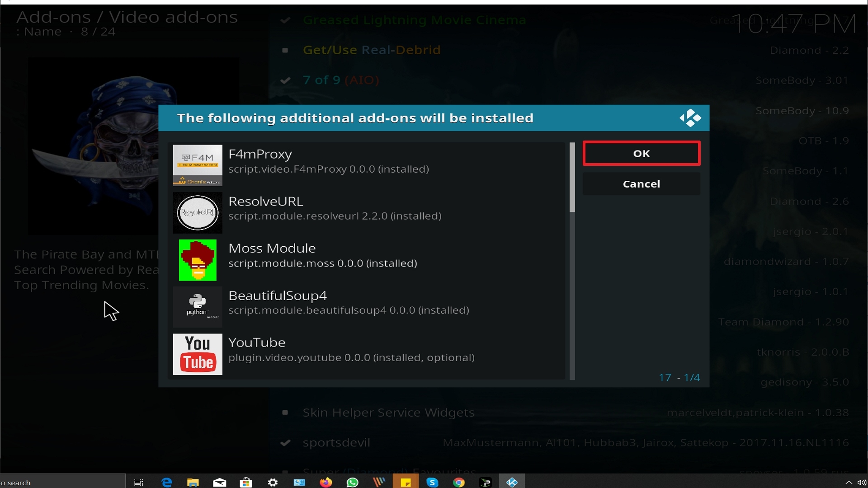
Task: Click the Kodi logo in dialog header
Action: [x=690, y=118]
